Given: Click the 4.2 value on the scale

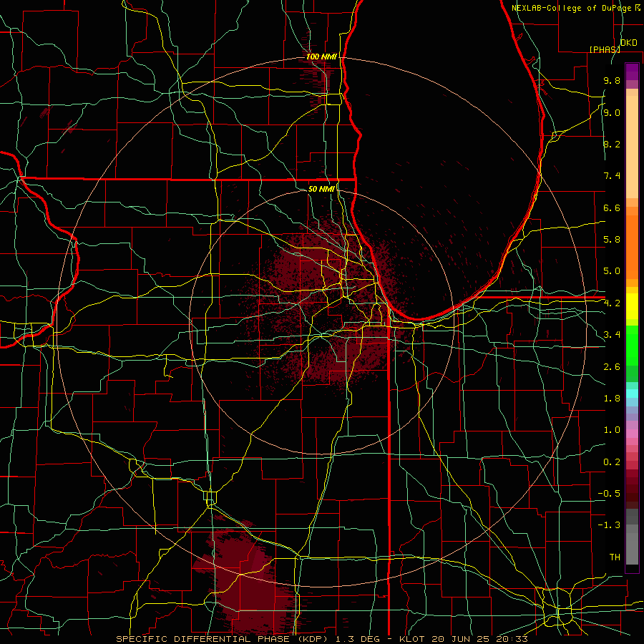Looking at the screenshot, I should [x=612, y=303].
